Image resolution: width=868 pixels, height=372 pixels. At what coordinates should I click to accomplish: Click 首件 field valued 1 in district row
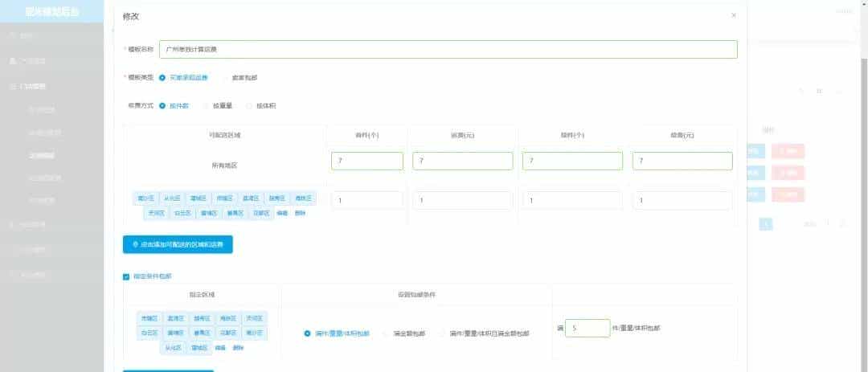click(x=367, y=200)
